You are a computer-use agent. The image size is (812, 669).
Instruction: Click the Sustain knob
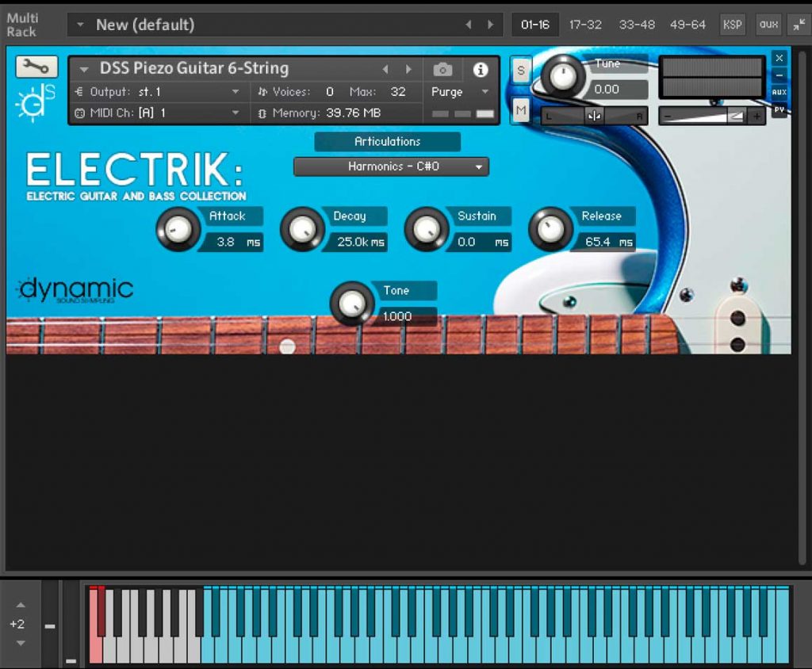pyautogui.click(x=426, y=229)
